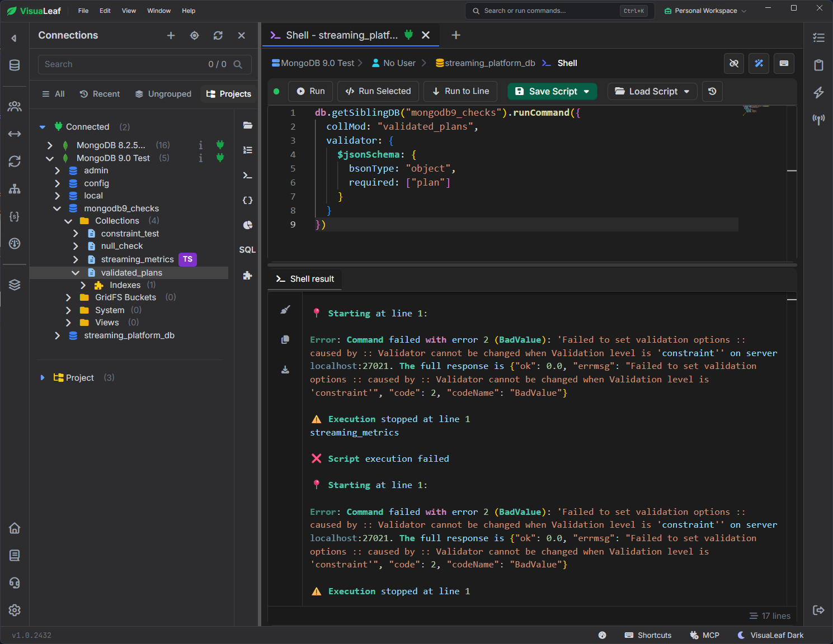
Task: Open the Window menu
Action: (159, 11)
